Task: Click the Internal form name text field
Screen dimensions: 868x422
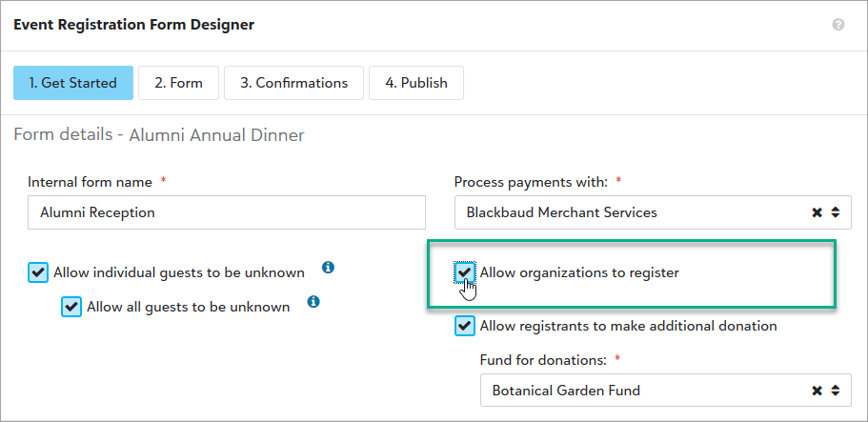Action: (x=227, y=212)
